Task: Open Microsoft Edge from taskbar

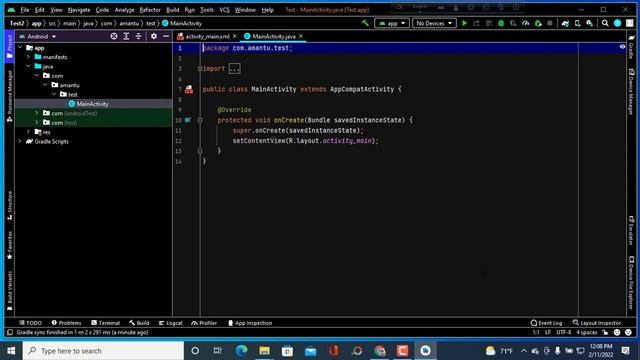Action: (241, 351)
